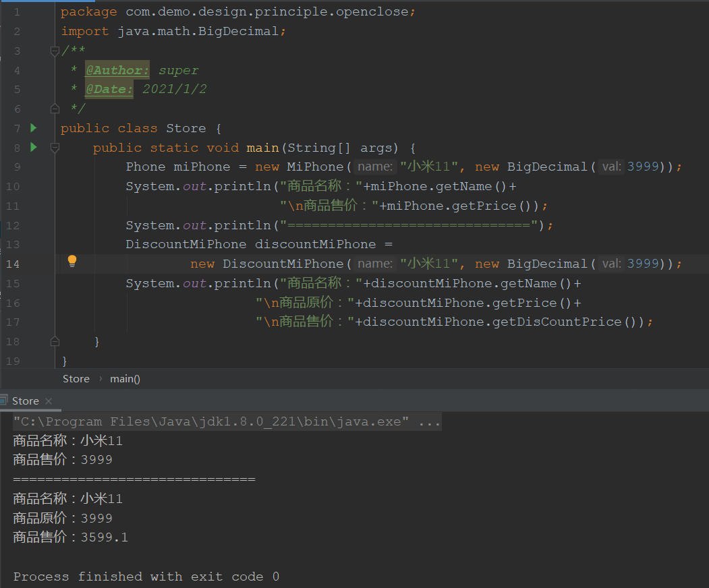The image size is (709, 588).
Task: Click 'new DiscountMiPhone(' on line 14
Action: (271, 264)
